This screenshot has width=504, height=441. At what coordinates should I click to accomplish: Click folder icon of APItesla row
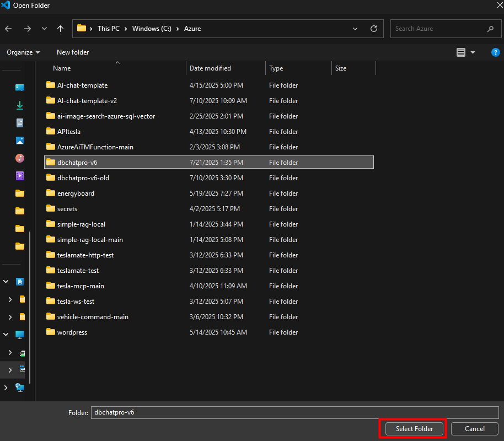point(51,131)
